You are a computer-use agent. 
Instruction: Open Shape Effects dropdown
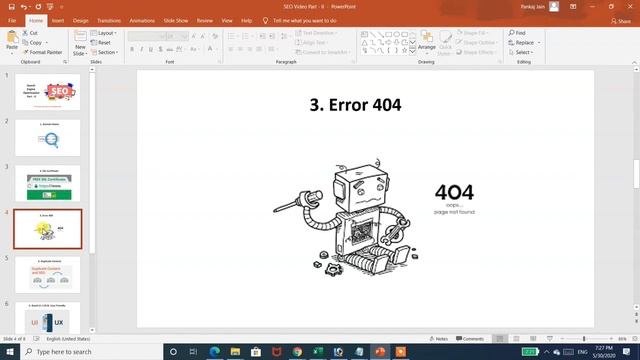pyautogui.click(x=476, y=52)
